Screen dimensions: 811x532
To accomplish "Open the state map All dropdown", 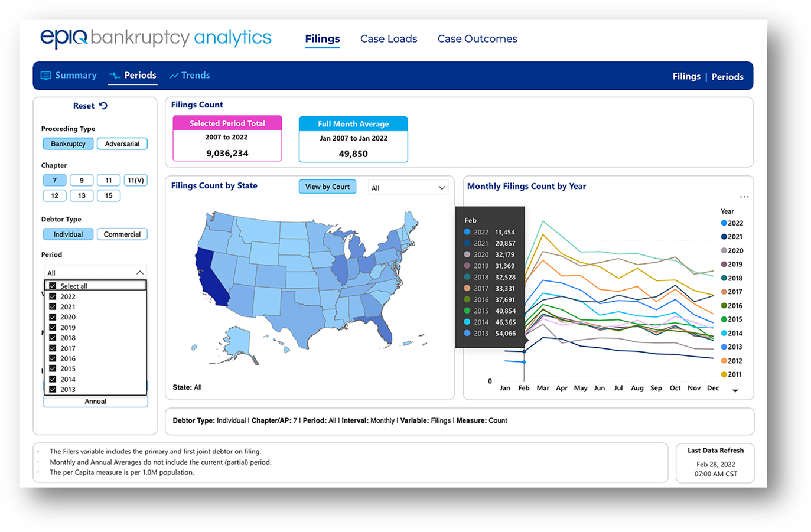I will (408, 188).
